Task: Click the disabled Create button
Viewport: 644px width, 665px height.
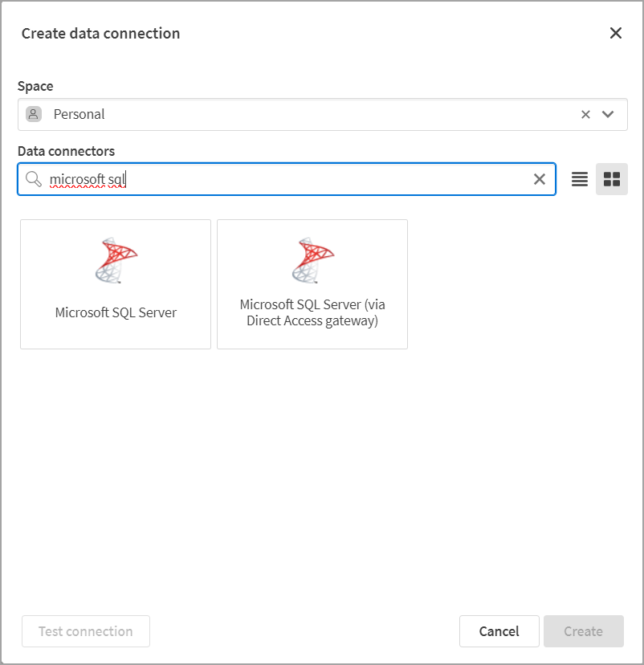Action: 584,631
